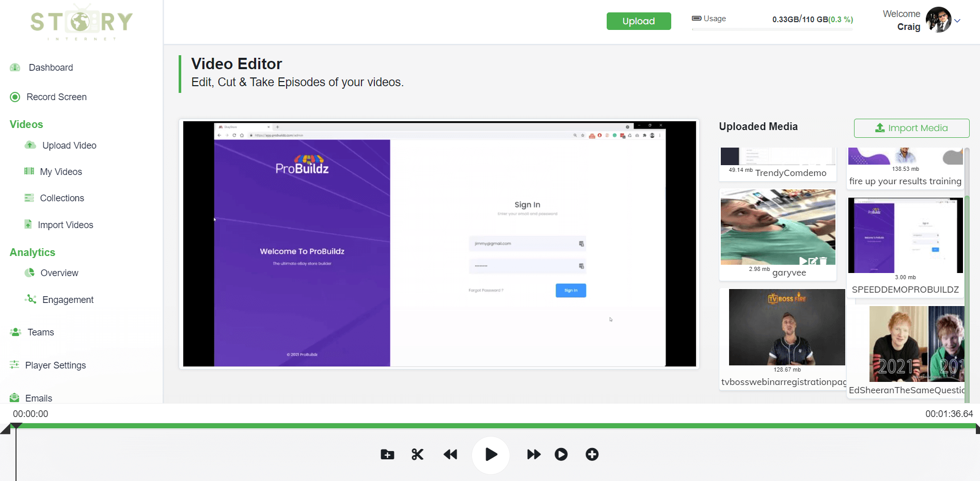Click the list icon beside Collections
Viewport: 980px width, 481px height.
tap(29, 198)
